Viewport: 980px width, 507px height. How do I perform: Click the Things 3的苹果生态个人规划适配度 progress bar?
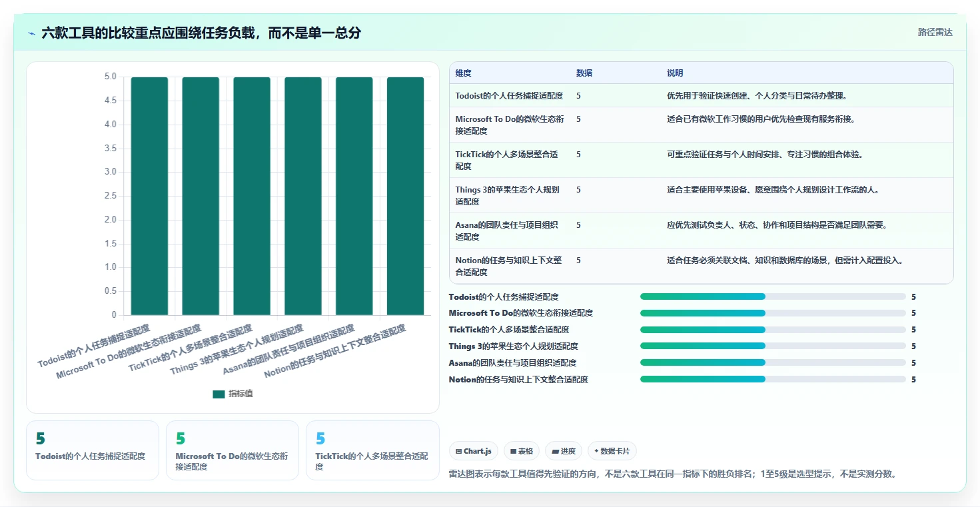coord(773,346)
